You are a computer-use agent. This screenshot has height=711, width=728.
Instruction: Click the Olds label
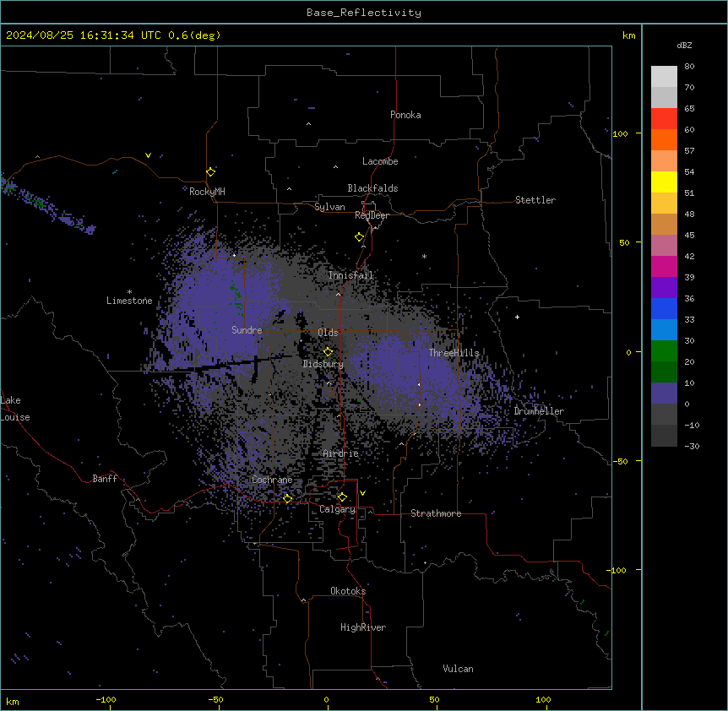(x=328, y=333)
